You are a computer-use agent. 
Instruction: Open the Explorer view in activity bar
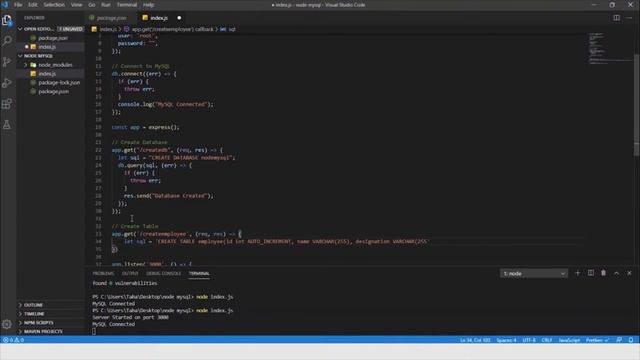[x=7, y=20]
